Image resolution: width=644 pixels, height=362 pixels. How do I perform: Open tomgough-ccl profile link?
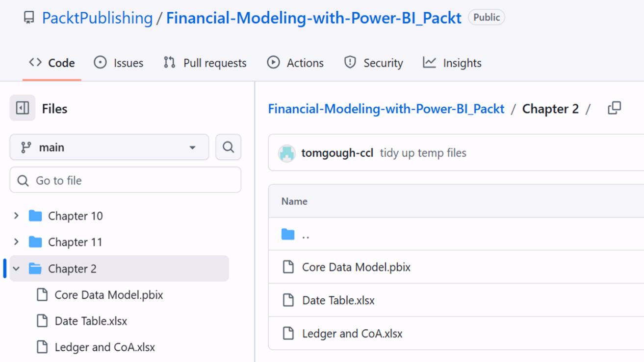tap(337, 153)
